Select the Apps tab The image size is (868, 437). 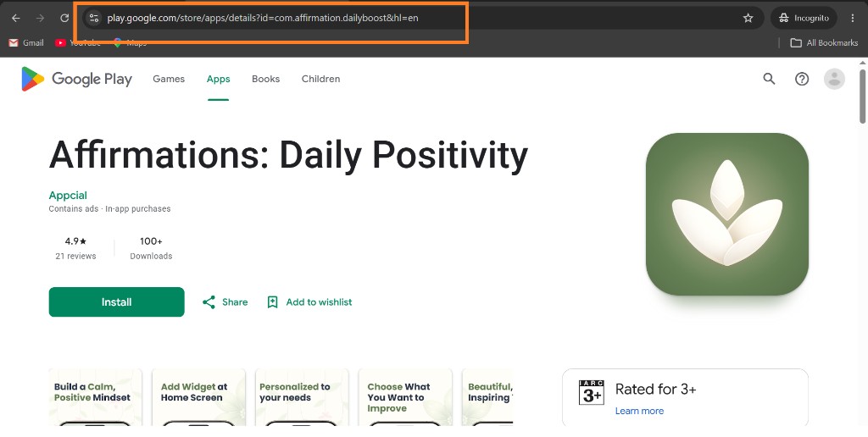tap(218, 79)
